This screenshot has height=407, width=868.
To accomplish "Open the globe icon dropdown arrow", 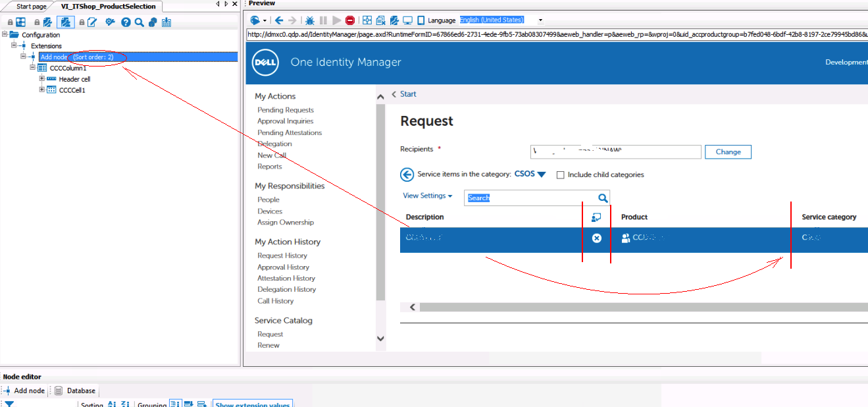I will pyautogui.click(x=265, y=20).
